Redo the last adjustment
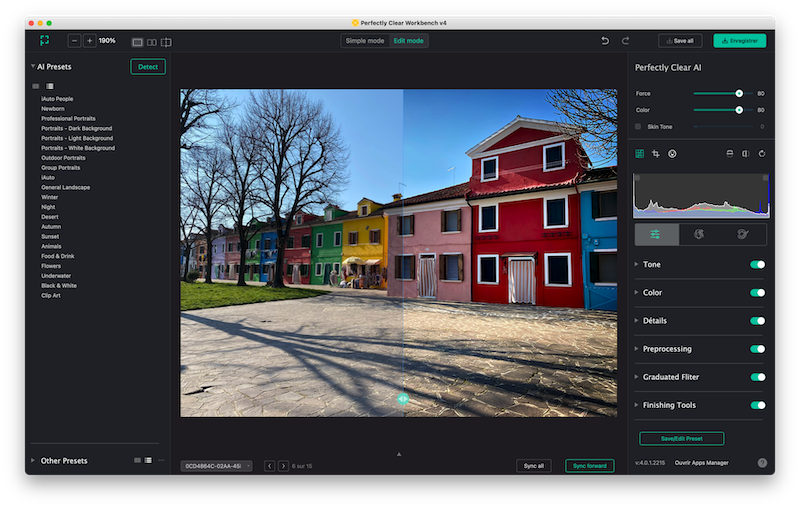Image resolution: width=800 pixels, height=508 pixels. pyautogui.click(x=625, y=41)
